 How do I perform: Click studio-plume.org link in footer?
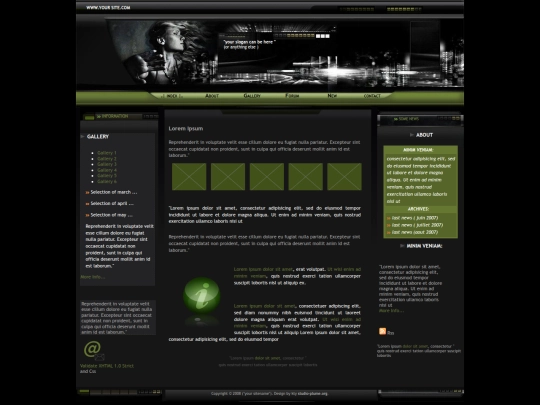313,393
